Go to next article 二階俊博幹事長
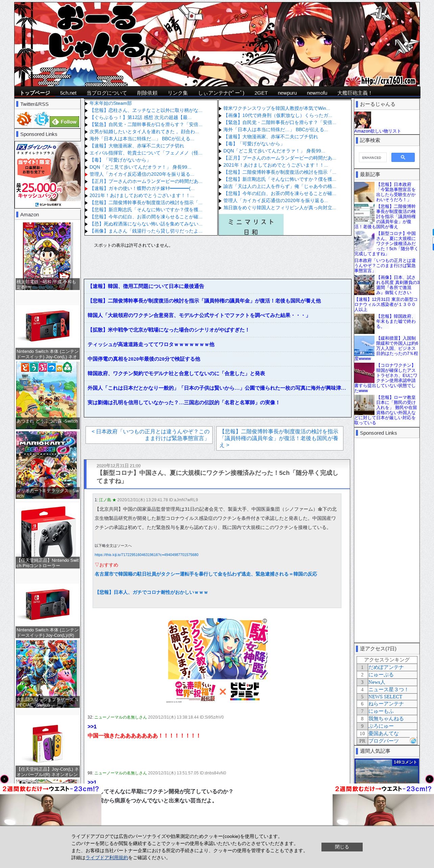Image resolution: width=434 pixels, height=868 pixels. (x=280, y=438)
